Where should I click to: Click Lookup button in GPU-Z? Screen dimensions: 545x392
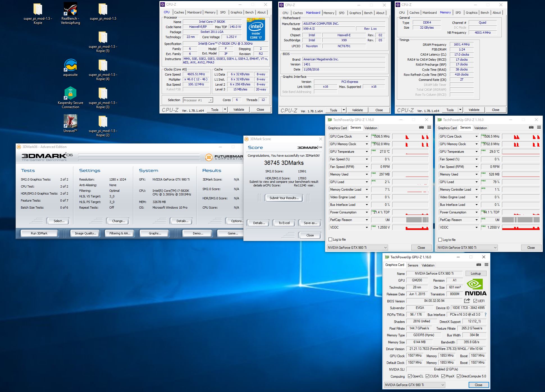476,274
